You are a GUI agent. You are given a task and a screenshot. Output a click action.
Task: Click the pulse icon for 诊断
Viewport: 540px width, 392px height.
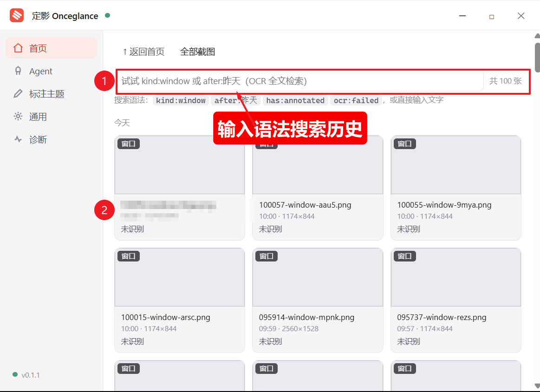(x=18, y=139)
